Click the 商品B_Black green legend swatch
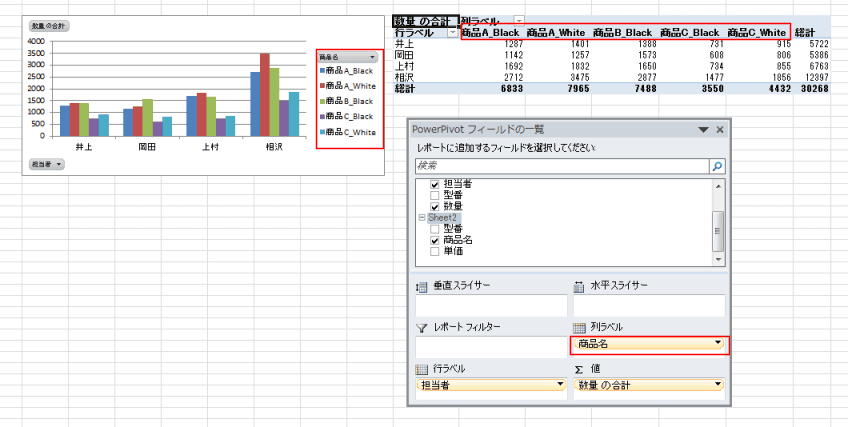848x427 pixels. pos(322,101)
